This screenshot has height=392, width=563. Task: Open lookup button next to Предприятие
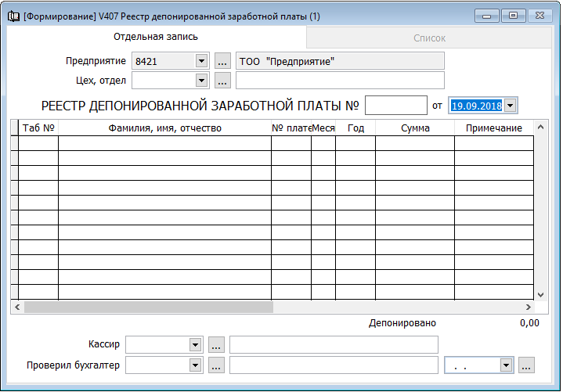pyautogui.click(x=222, y=61)
